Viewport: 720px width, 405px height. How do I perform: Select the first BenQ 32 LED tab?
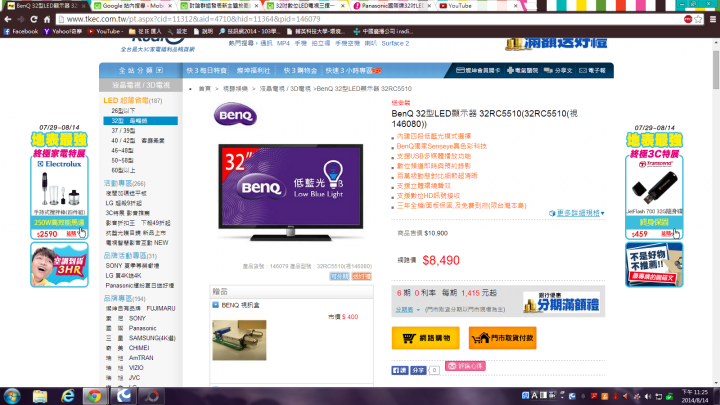click(46, 6)
